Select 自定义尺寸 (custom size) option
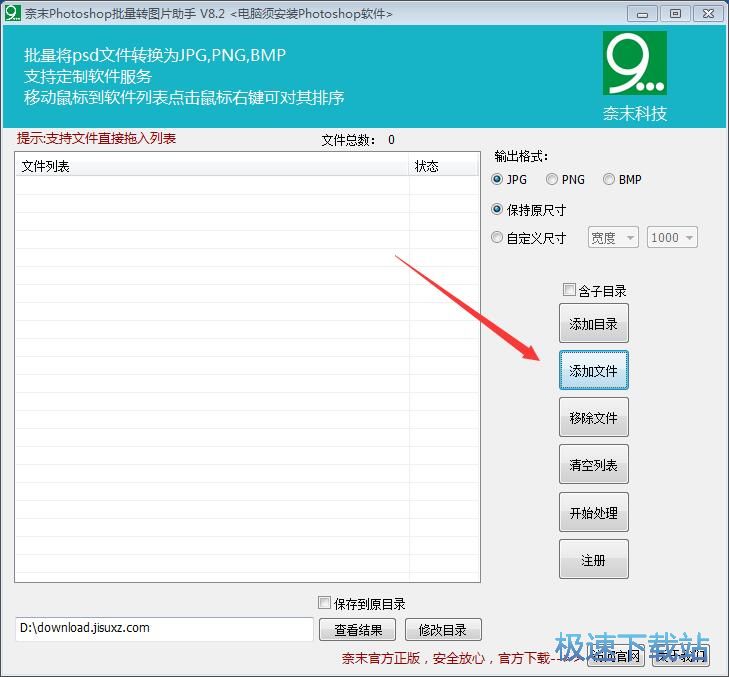Image resolution: width=729 pixels, height=677 pixels. (x=498, y=238)
